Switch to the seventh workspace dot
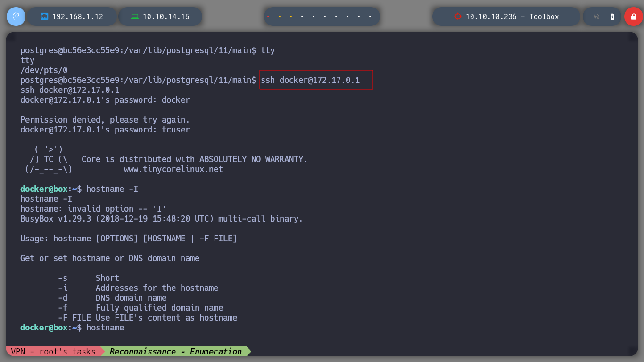The image size is (644, 362). (x=336, y=16)
